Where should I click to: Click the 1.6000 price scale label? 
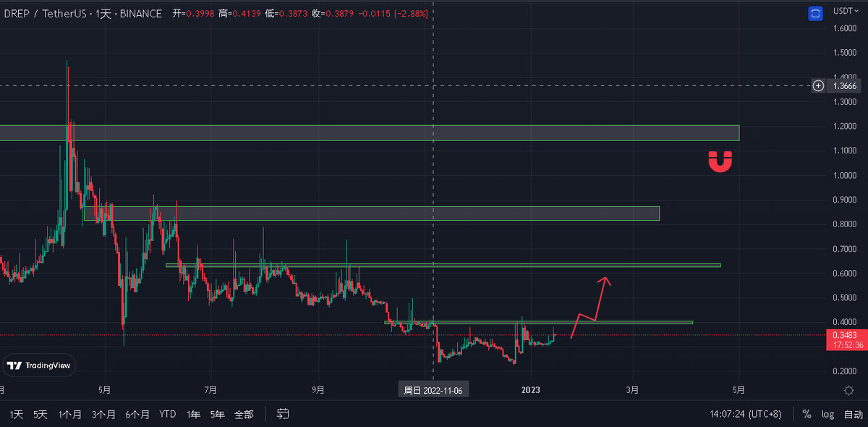click(845, 28)
